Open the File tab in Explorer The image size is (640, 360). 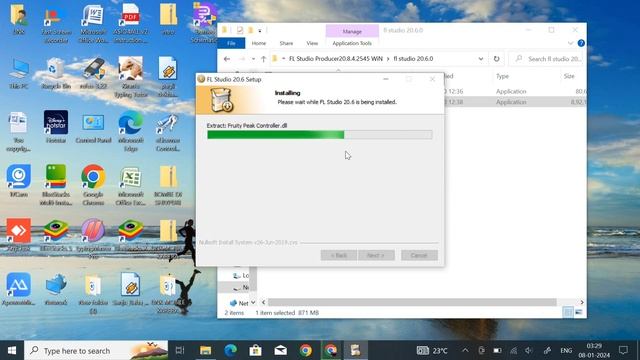click(x=231, y=43)
